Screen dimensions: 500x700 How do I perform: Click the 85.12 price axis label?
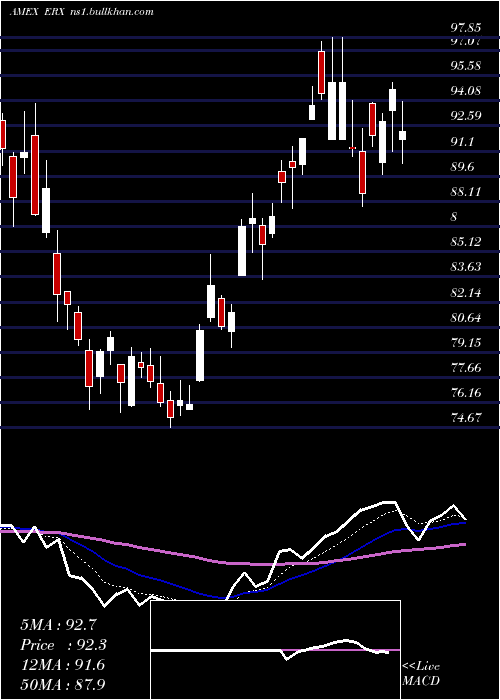pyautogui.click(x=466, y=242)
